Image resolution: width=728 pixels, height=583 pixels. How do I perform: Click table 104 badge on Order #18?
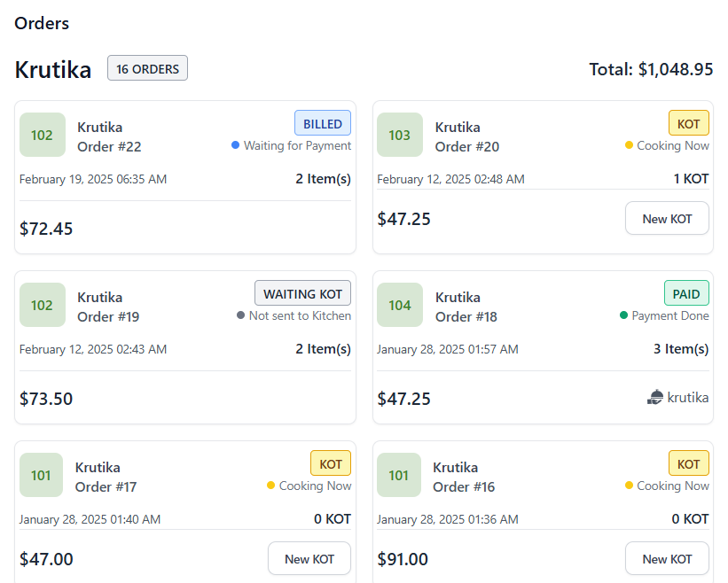pos(400,305)
